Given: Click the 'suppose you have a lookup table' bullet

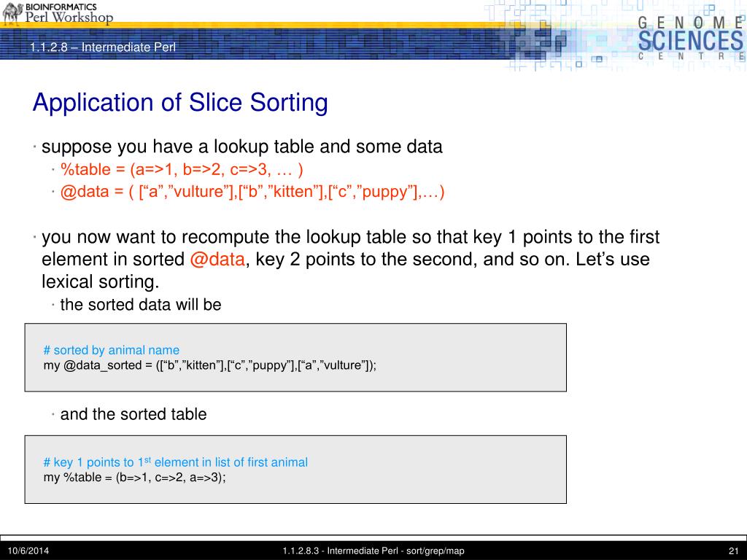Looking at the screenshot, I should pos(242,146).
